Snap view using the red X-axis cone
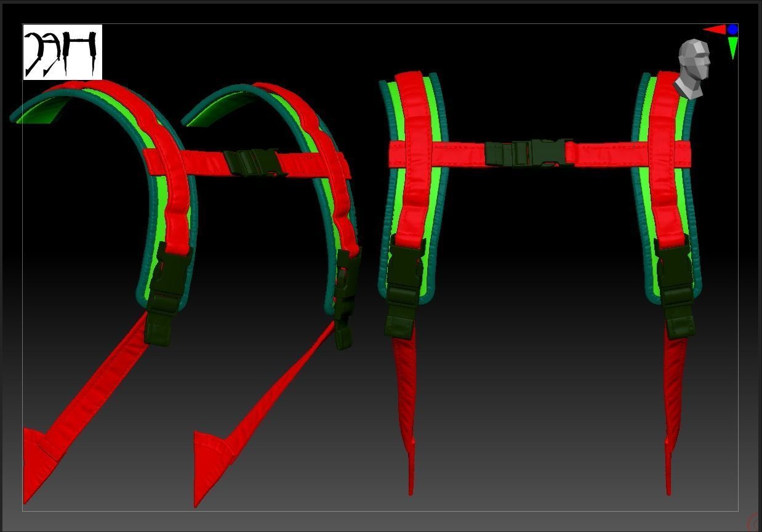 pos(714,29)
